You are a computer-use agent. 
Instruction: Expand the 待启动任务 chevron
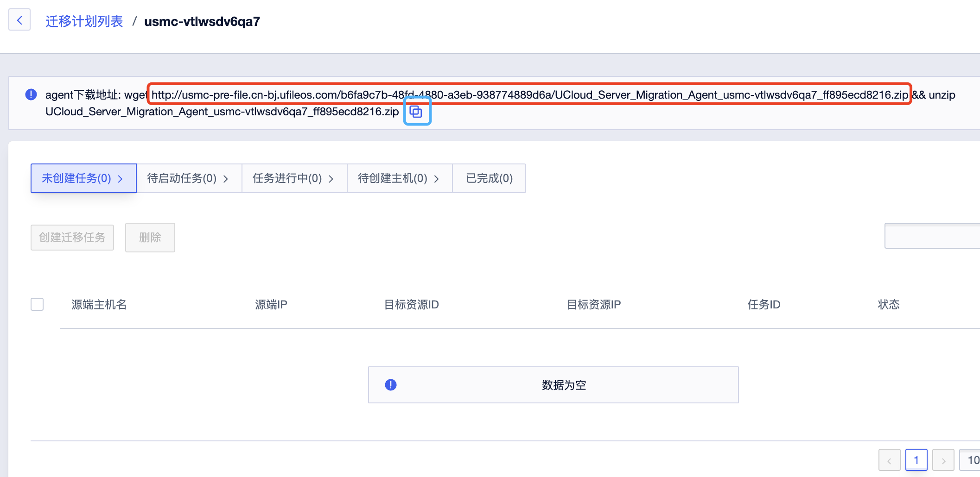click(x=226, y=178)
